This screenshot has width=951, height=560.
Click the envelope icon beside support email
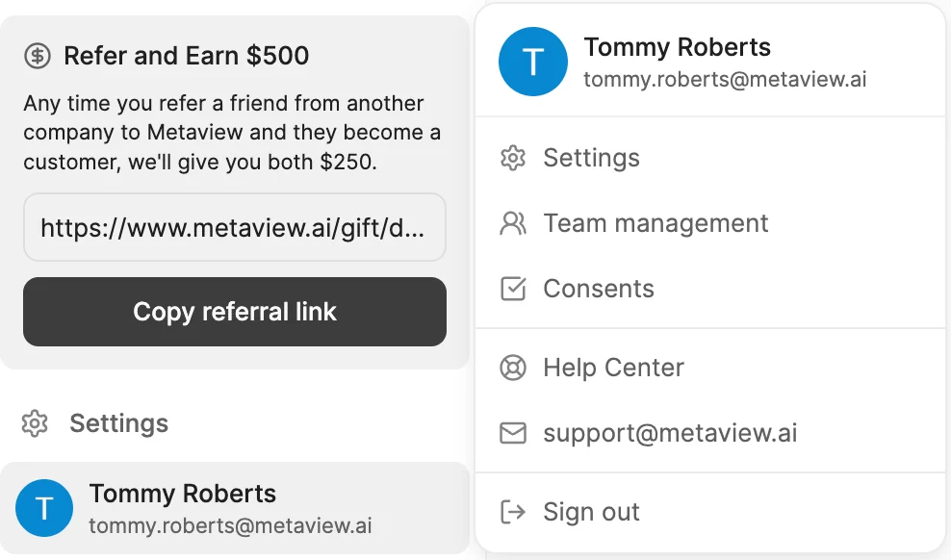point(512,433)
